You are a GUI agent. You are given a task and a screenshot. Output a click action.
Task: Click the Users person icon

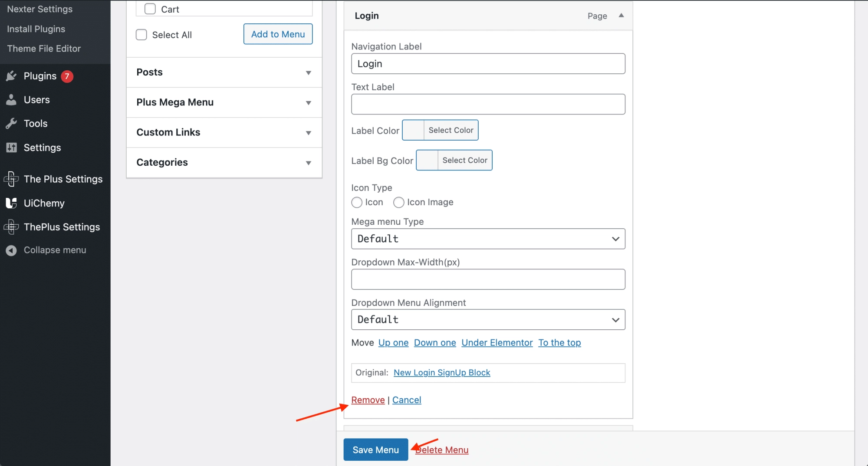[11, 100]
